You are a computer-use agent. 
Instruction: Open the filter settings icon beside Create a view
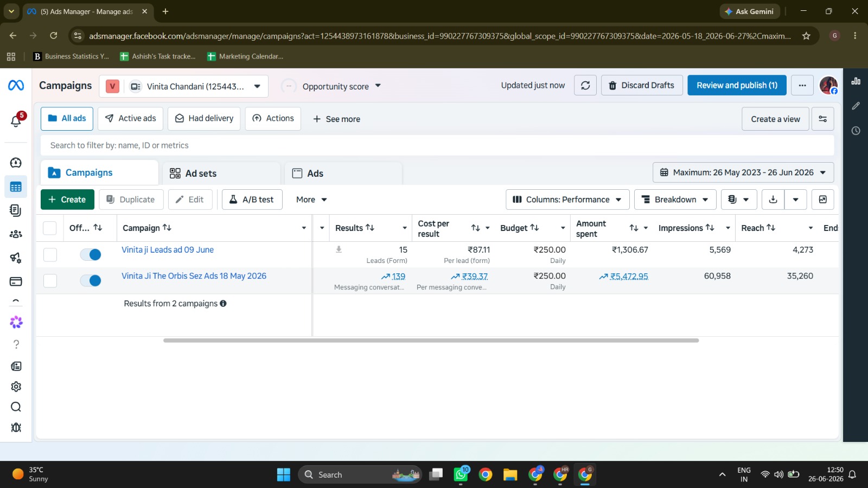pyautogui.click(x=823, y=119)
